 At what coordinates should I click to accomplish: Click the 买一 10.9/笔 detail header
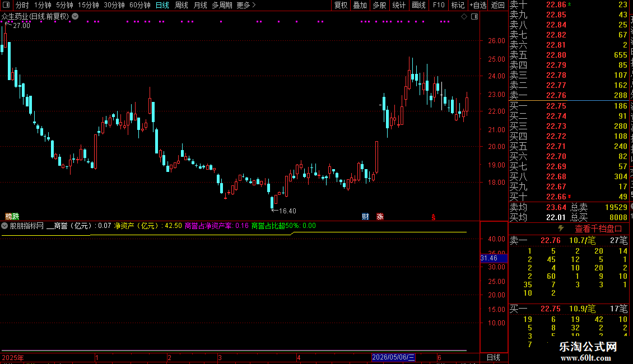[x=569, y=309]
